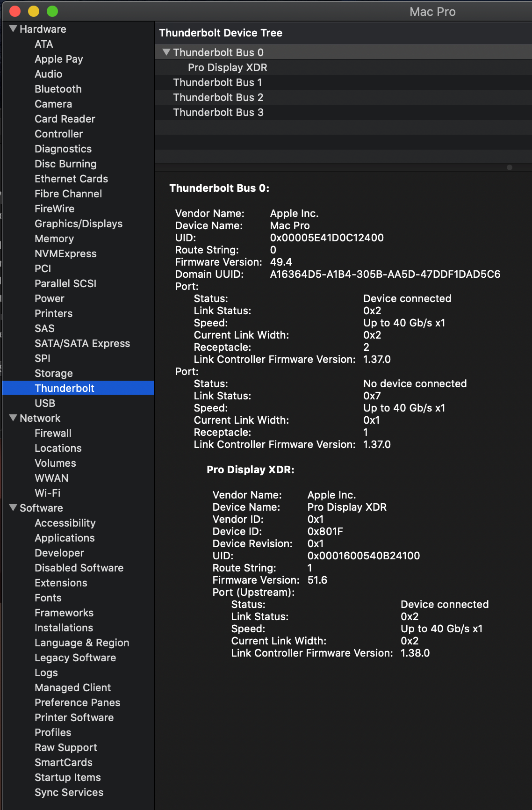Open Profiles sidebar item
532x810 pixels.
pos(53,732)
